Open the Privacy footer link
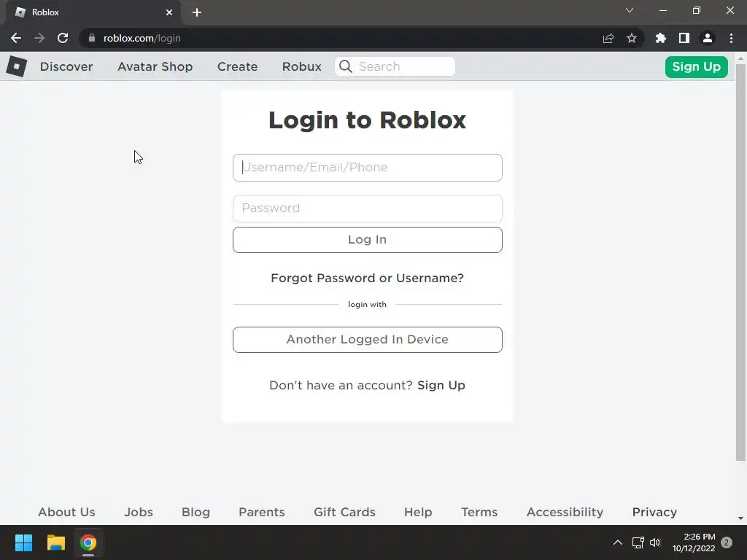 pos(654,512)
